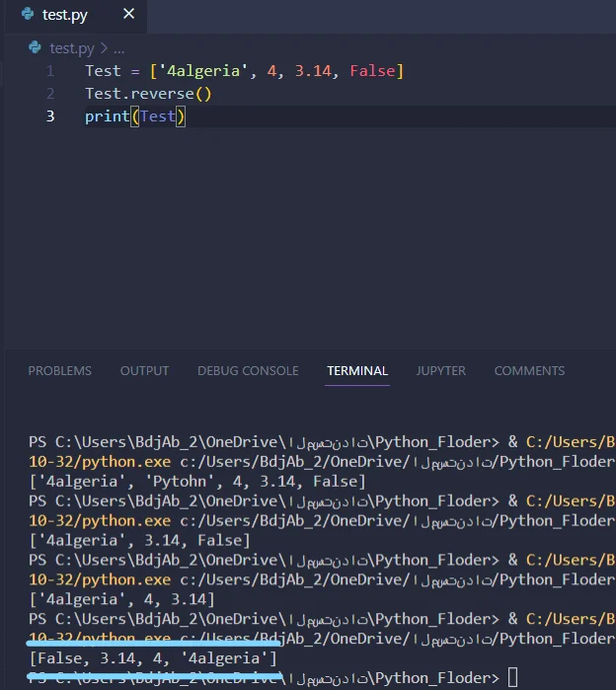Open the breadcrumb ellipsis symbol dropdown
The width and height of the screenshot is (616, 690).
click(119, 47)
